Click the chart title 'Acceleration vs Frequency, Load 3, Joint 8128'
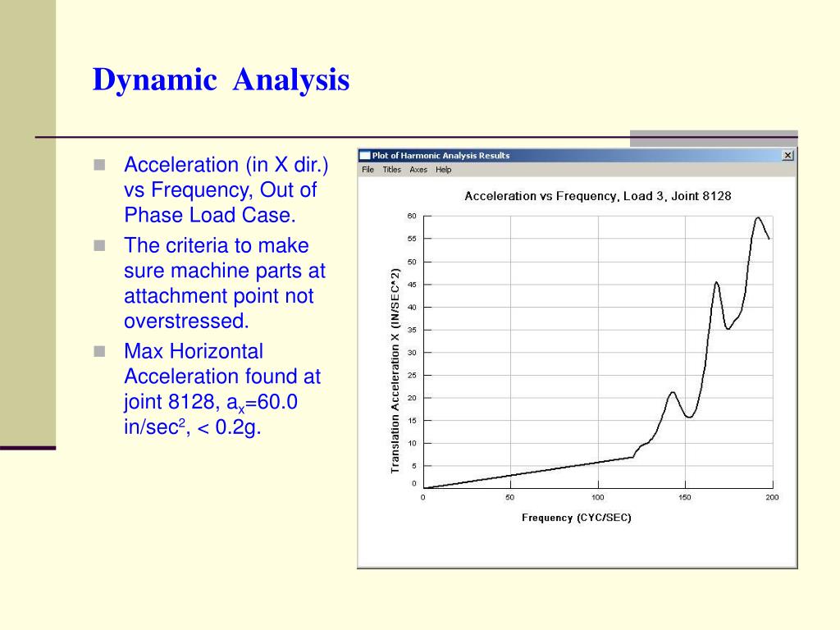Viewport: 840px width, 630px height. pyautogui.click(x=598, y=196)
